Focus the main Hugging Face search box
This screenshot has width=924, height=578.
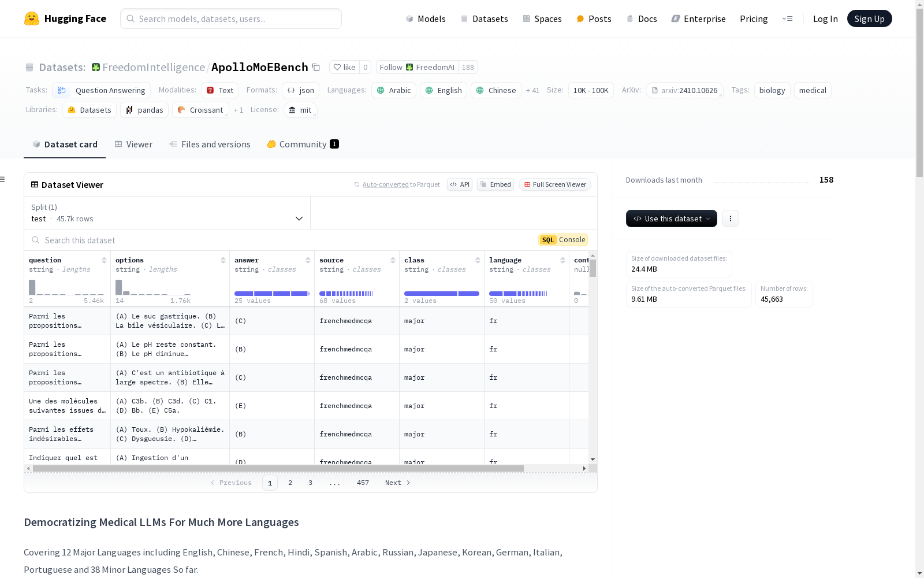(231, 18)
